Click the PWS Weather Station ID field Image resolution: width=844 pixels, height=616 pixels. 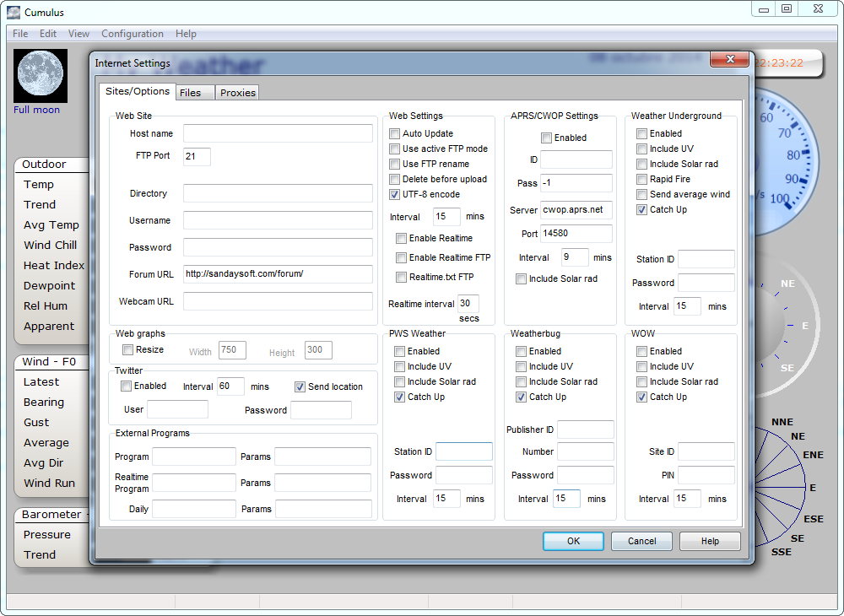coord(464,451)
